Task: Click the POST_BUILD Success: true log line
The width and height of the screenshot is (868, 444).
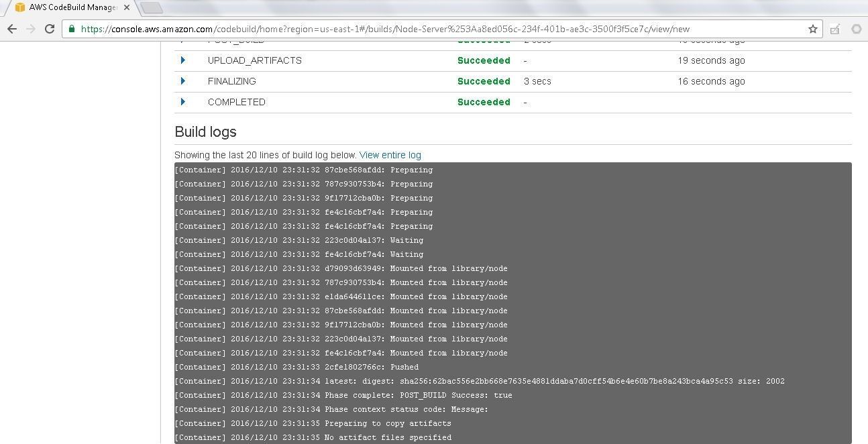Action: click(x=343, y=395)
